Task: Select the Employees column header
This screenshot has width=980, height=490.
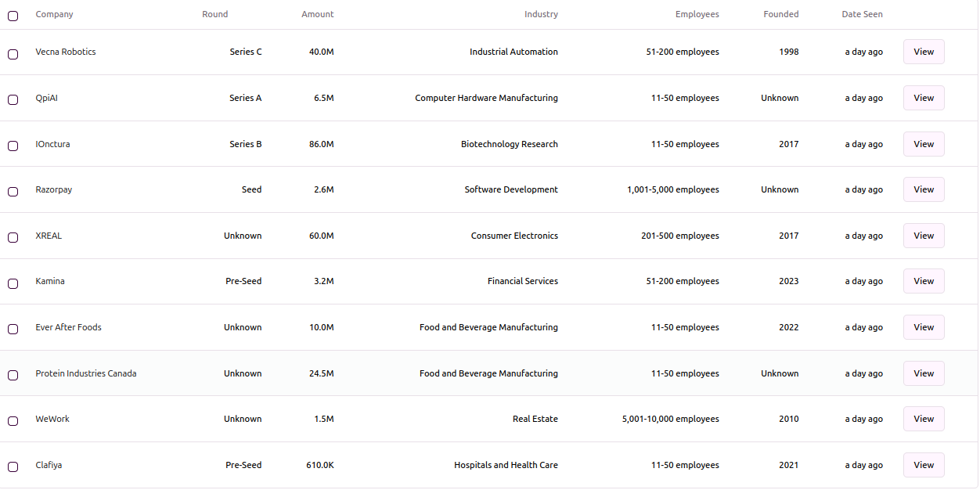Action: click(x=697, y=14)
